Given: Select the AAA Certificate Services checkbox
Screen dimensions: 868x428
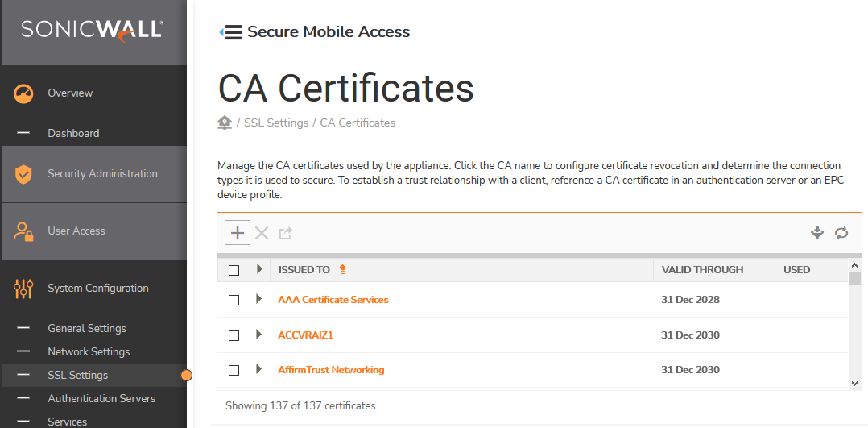Looking at the screenshot, I should 234,300.
